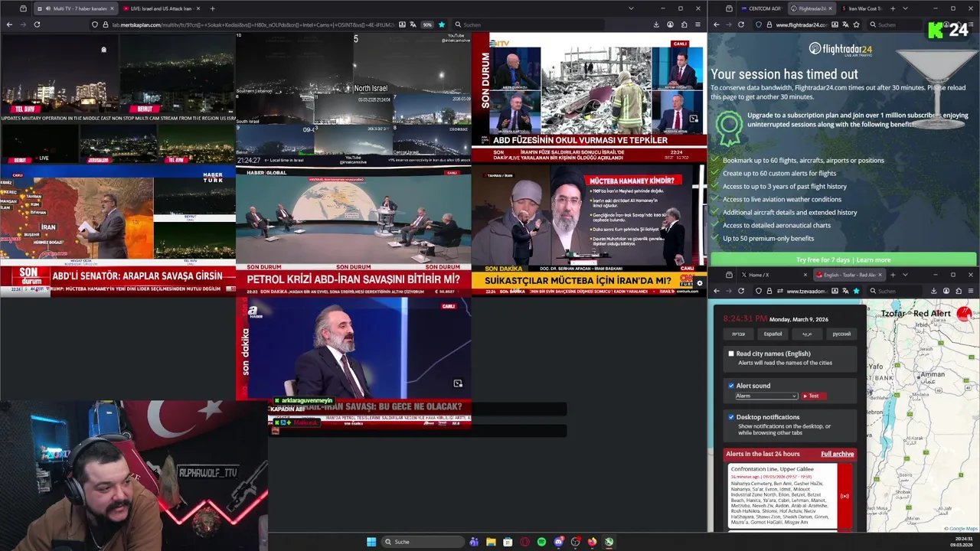The image size is (980, 551).
Task: Click the blue bookmark star in Tzevaadom window
Action: pyautogui.click(x=856, y=291)
